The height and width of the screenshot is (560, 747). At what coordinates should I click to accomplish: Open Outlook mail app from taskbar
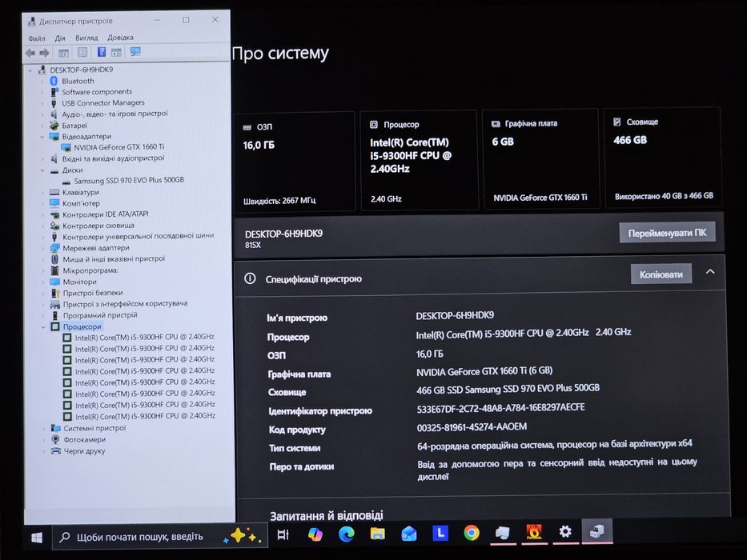tap(409, 534)
